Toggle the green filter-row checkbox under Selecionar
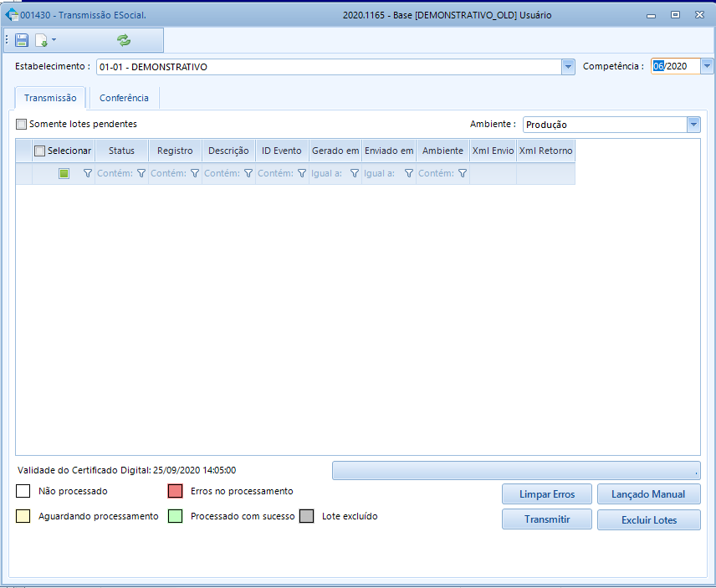Viewport: 716px width, 588px height. tap(64, 173)
